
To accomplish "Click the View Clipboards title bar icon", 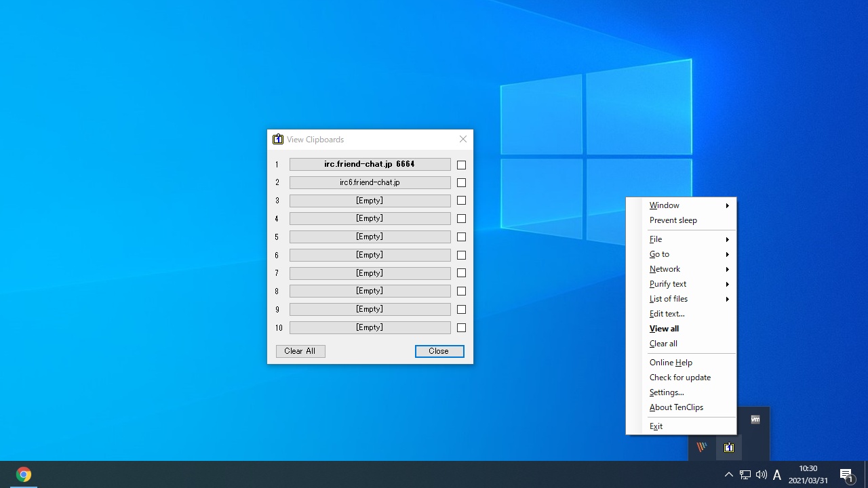I will pos(278,139).
